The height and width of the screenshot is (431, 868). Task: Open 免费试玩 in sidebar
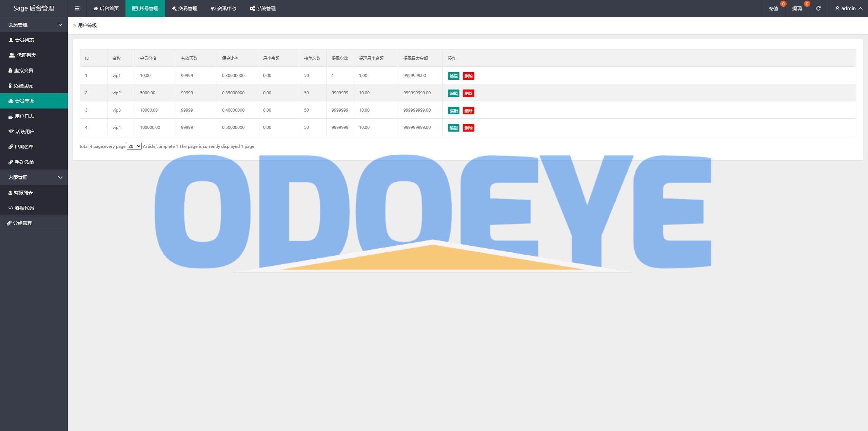(34, 86)
